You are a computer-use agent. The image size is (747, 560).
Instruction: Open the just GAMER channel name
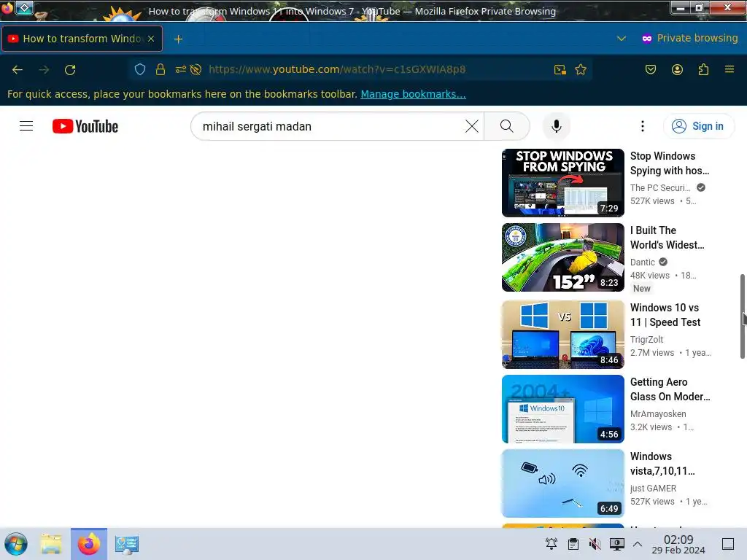tap(653, 488)
